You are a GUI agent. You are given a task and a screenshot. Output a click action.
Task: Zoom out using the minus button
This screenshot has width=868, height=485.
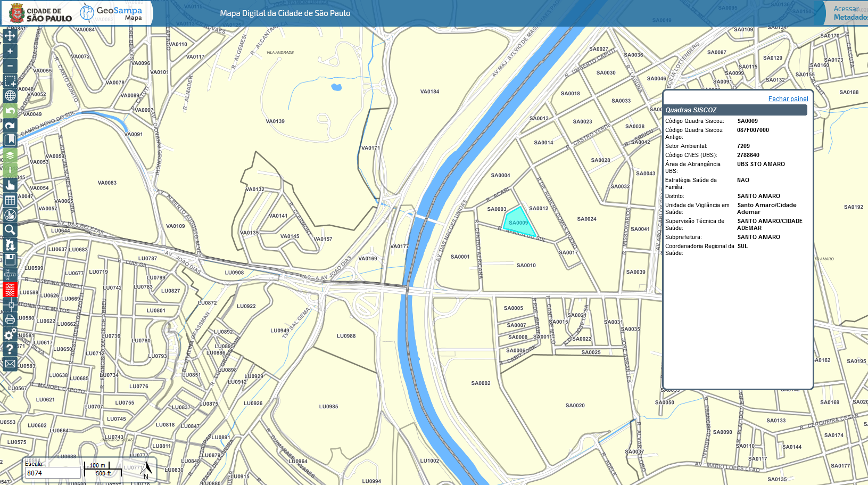(10, 66)
